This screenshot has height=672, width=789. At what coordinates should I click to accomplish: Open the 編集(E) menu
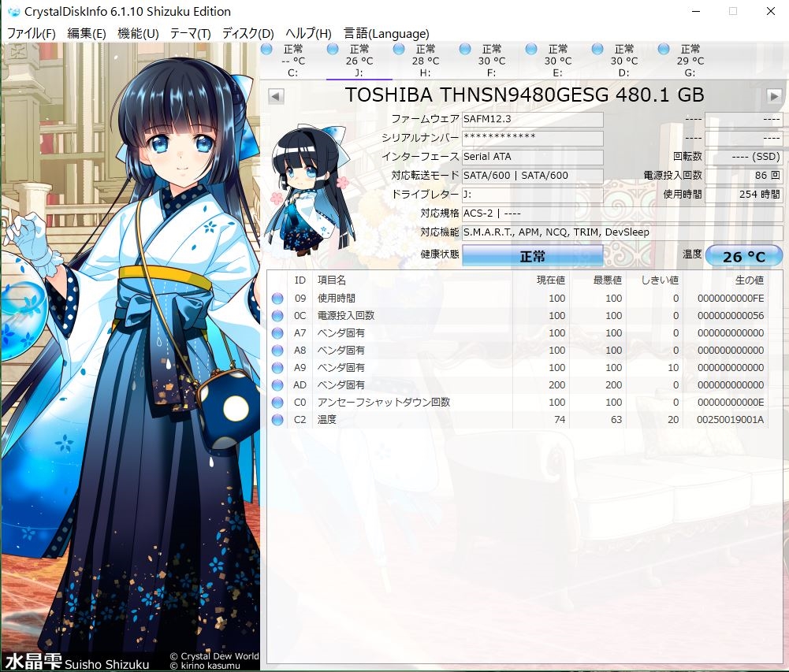87,34
